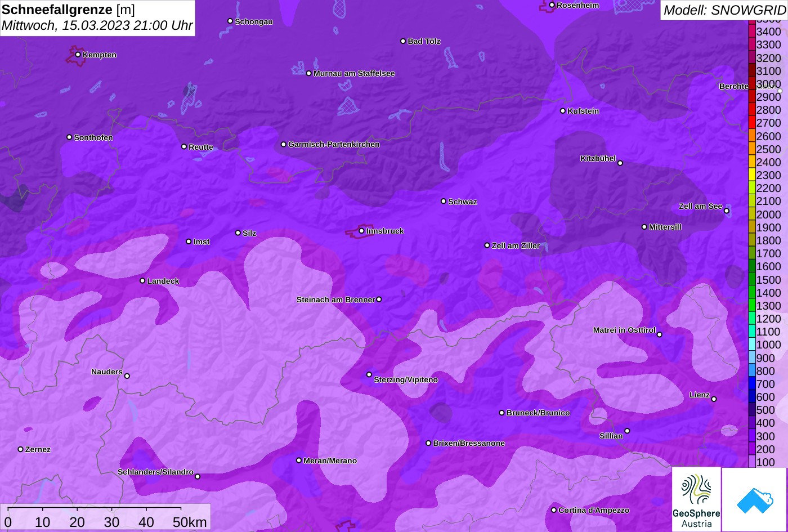Click the Schneefallgrenze [m] title
788x532 pixels.
(69, 10)
